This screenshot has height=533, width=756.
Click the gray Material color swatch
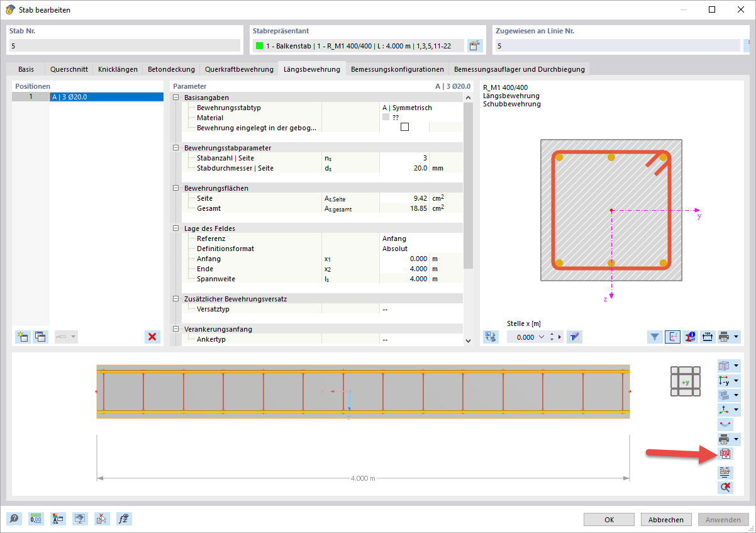[386, 117]
